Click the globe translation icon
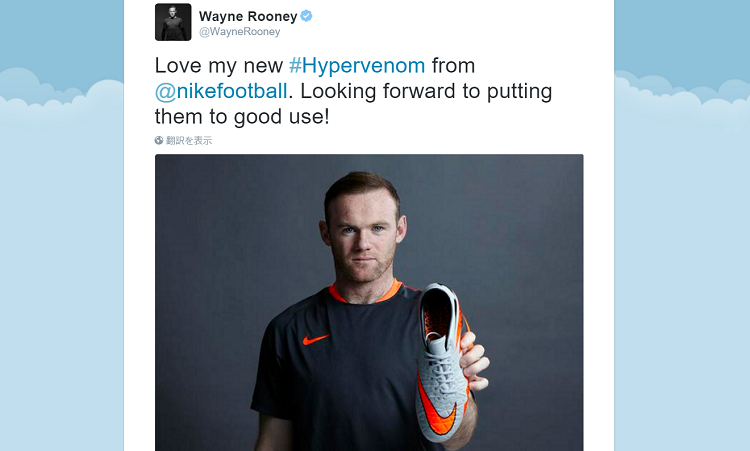Viewport: 750px width, 451px height. click(x=159, y=140)
